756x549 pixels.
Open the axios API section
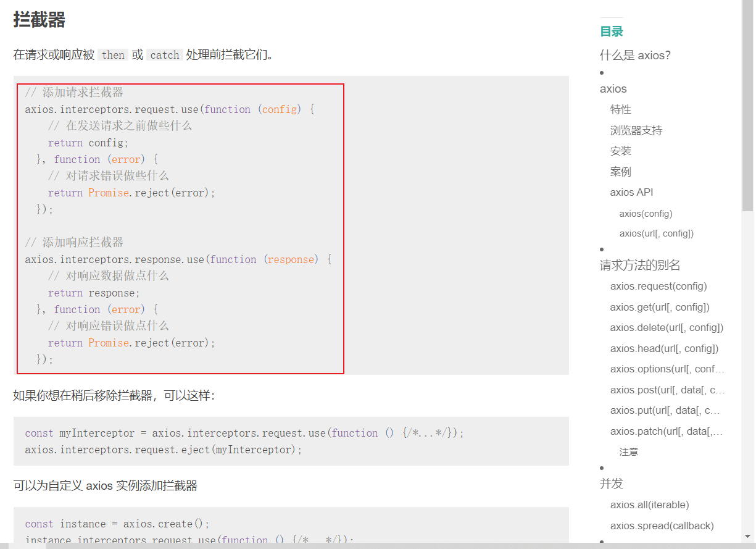point(631,192)
